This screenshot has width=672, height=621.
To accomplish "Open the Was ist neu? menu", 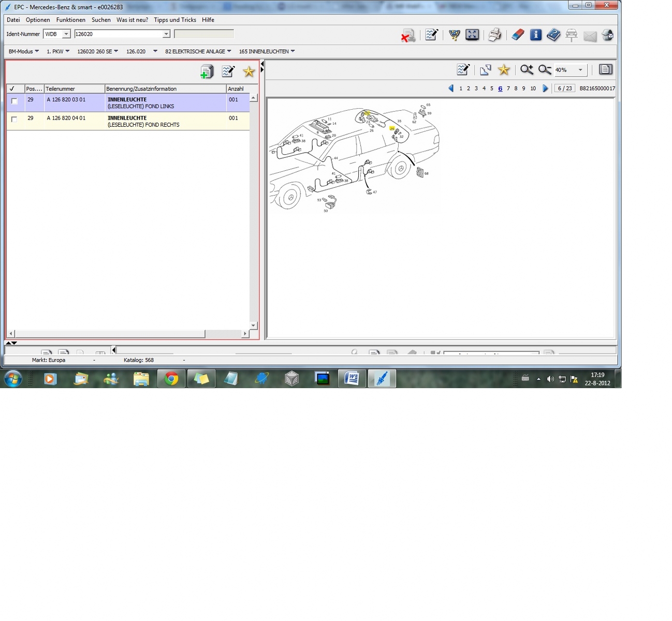I will pyautogui.click(x=133, y=20).
